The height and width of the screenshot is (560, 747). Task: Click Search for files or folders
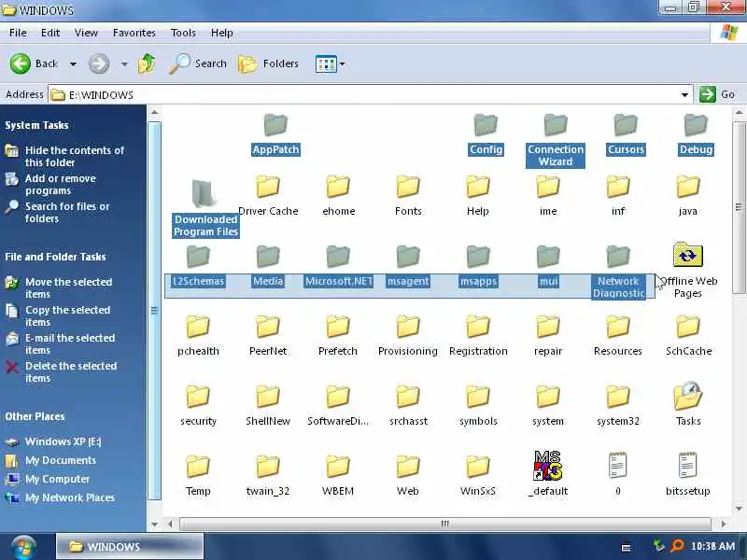(67, 213)
